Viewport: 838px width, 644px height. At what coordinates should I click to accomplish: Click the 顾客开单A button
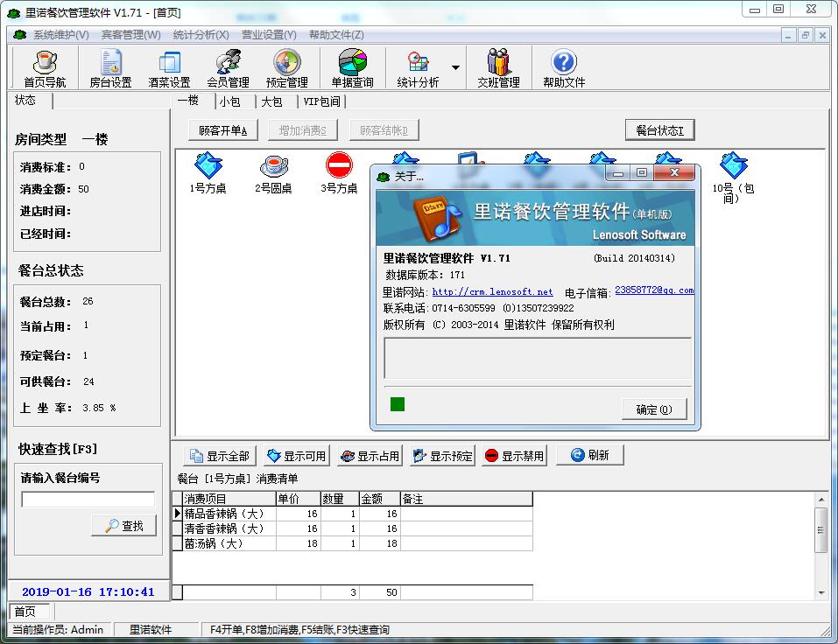223,130
